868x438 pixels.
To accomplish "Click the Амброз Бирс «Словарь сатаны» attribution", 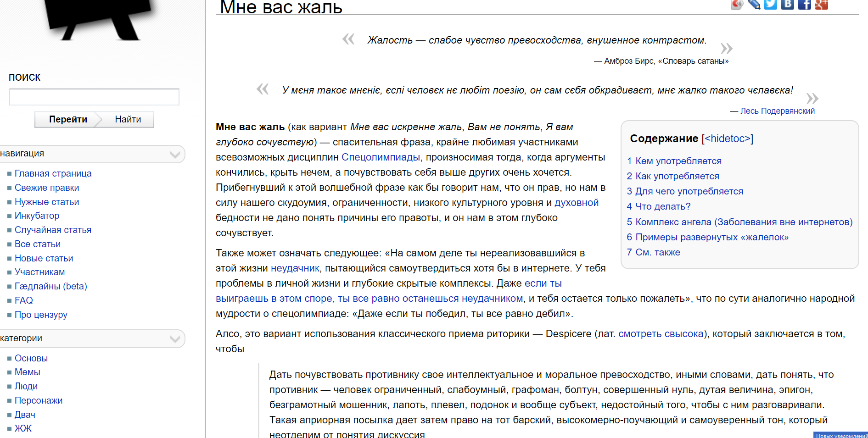I will tap(661, 61).
